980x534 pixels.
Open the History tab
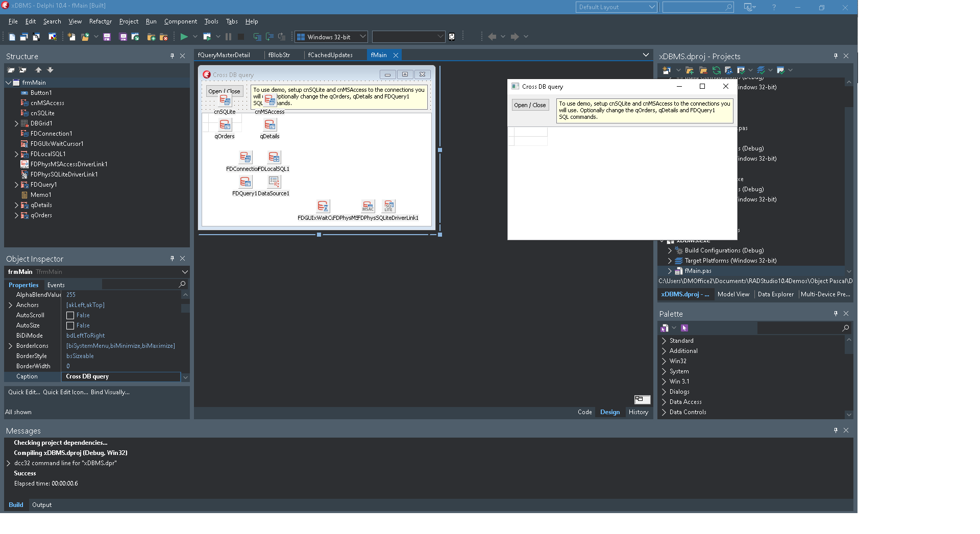(639, 412)
